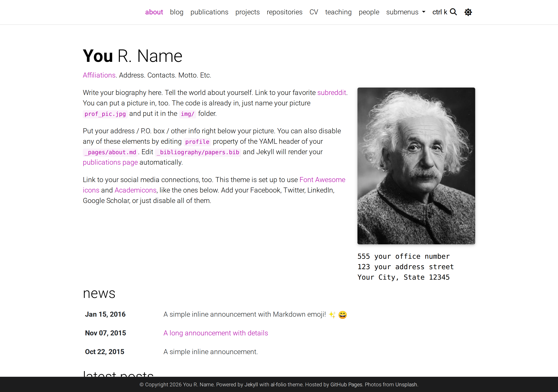
Task: Open the GitHub Pages footer link
Action: [x=346, y=384]
